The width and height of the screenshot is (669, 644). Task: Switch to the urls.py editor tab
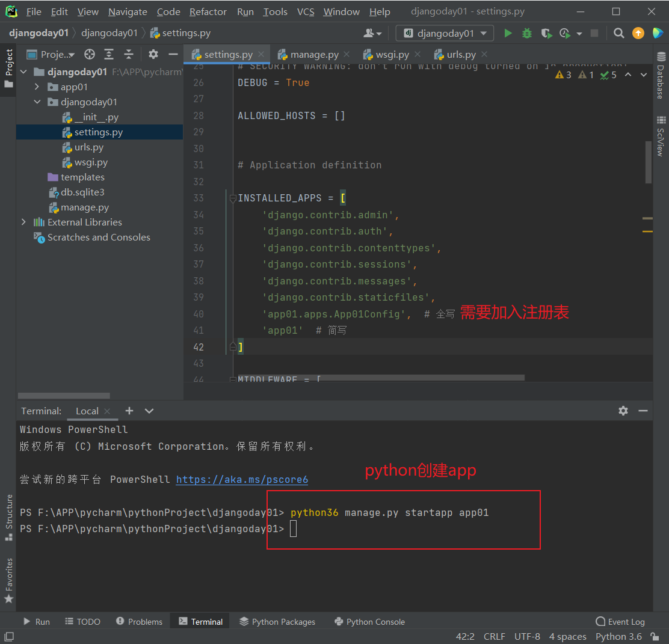click(460, 55)
